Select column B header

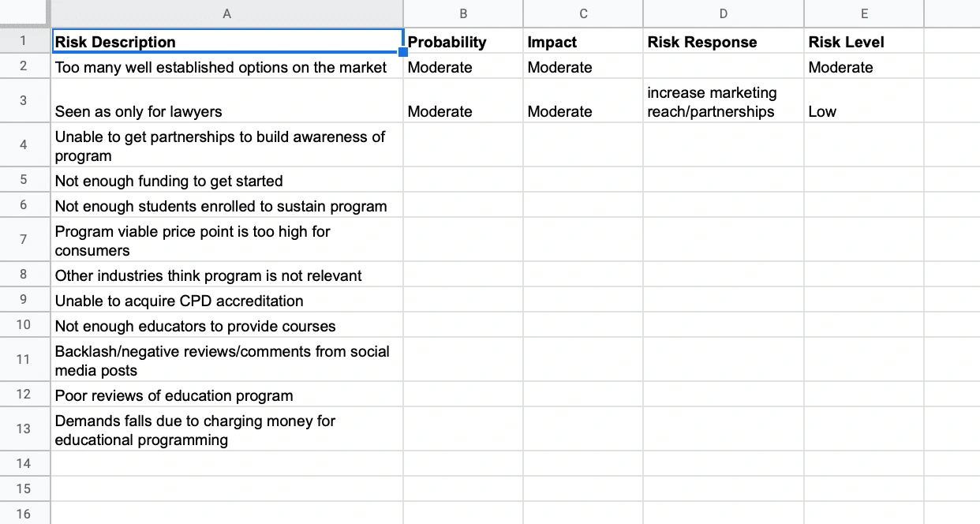point(463,13)
